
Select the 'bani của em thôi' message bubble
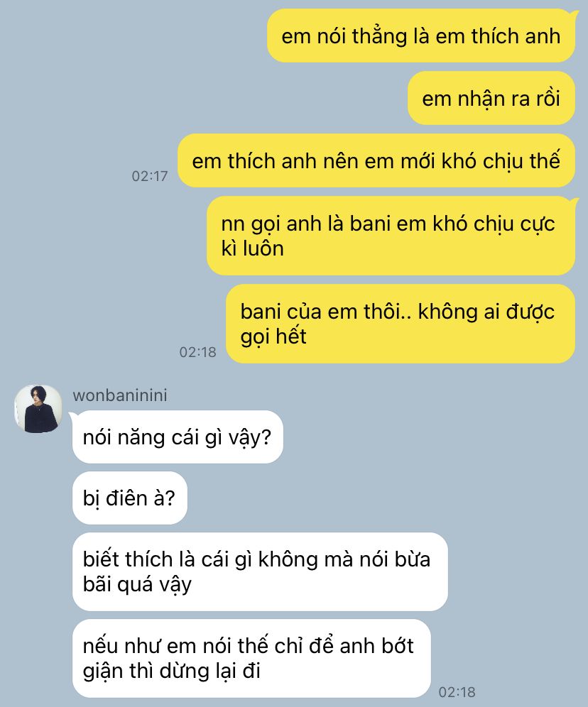click(x=401, y=324)
